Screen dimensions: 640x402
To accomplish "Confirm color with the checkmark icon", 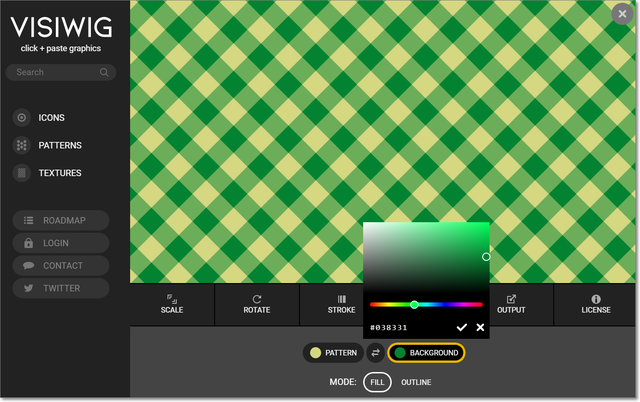I will [x=461, y=327].
